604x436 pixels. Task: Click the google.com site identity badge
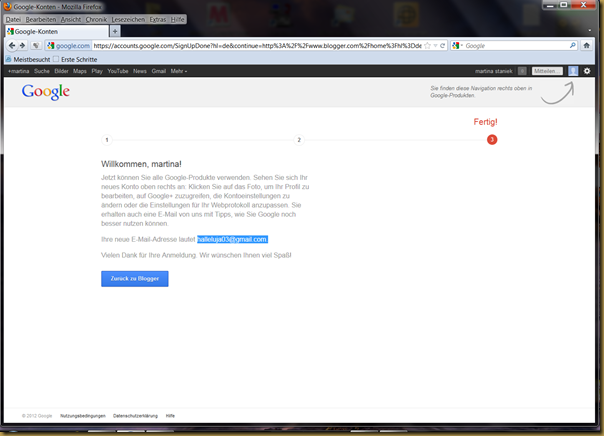[68, 45]
